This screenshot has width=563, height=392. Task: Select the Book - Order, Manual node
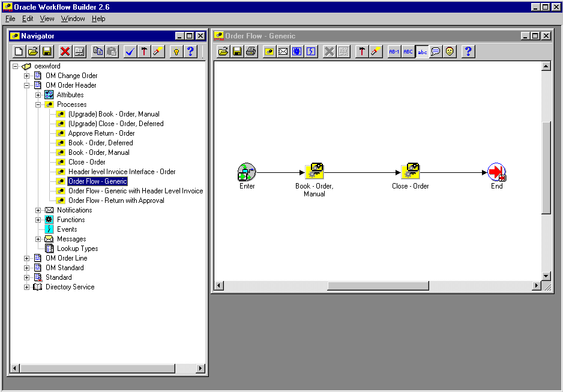(x=314, y=171)
